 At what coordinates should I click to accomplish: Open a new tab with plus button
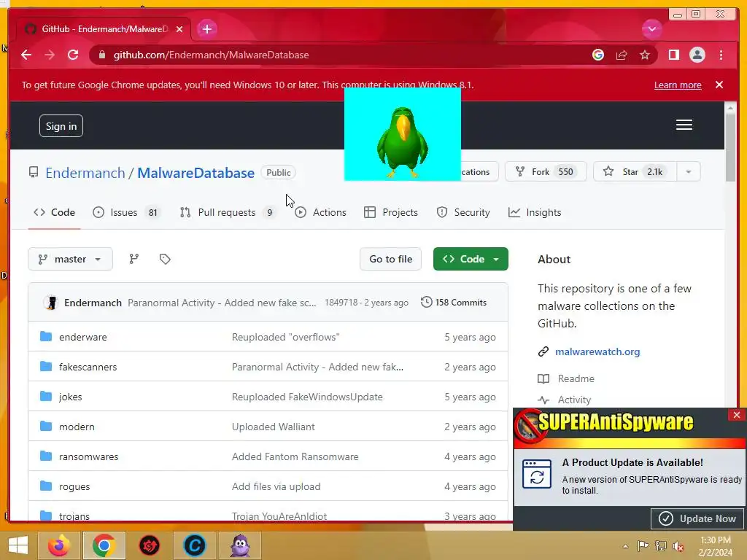tap(206, 28)
